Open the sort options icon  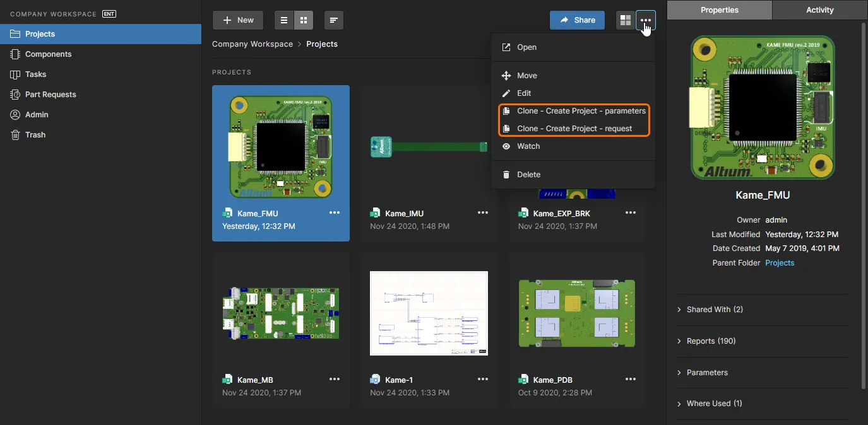coord(333,20)
